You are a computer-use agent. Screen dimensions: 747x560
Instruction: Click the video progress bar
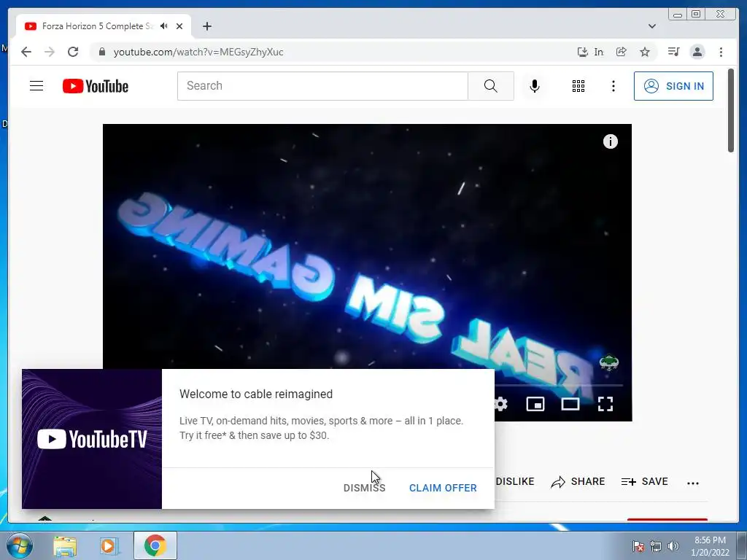pos(559,385)
